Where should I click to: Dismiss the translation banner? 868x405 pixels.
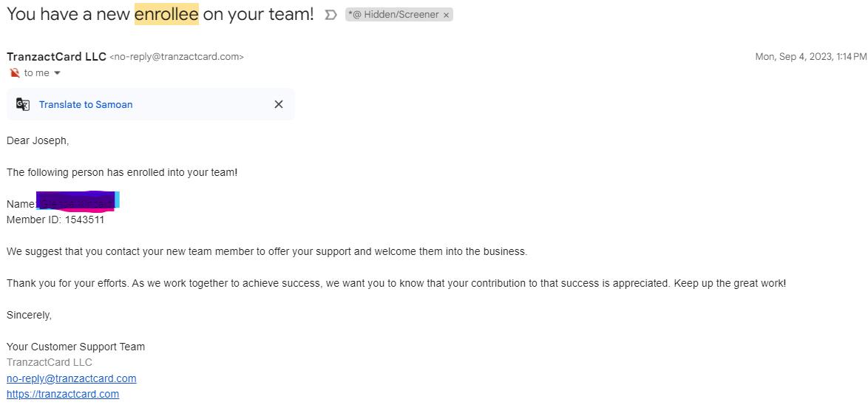point(279,104)
